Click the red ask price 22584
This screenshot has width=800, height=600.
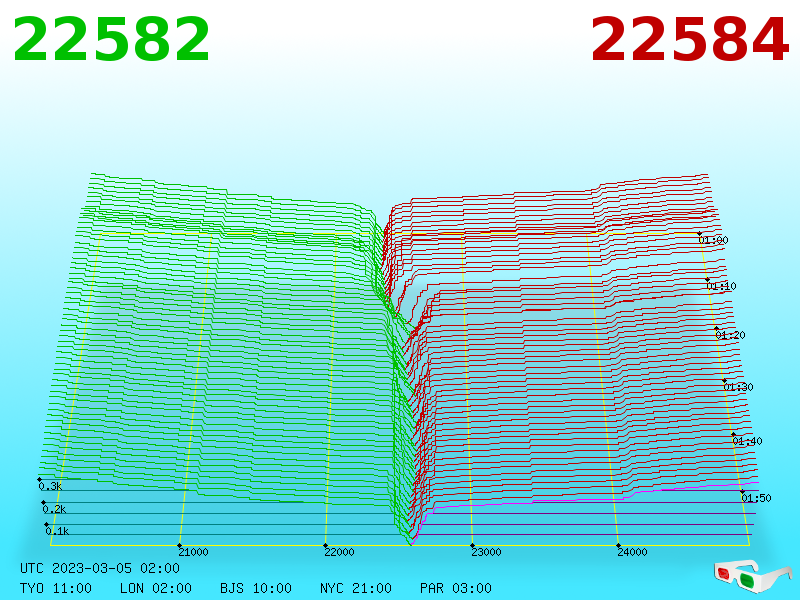(x=689, y=40)
